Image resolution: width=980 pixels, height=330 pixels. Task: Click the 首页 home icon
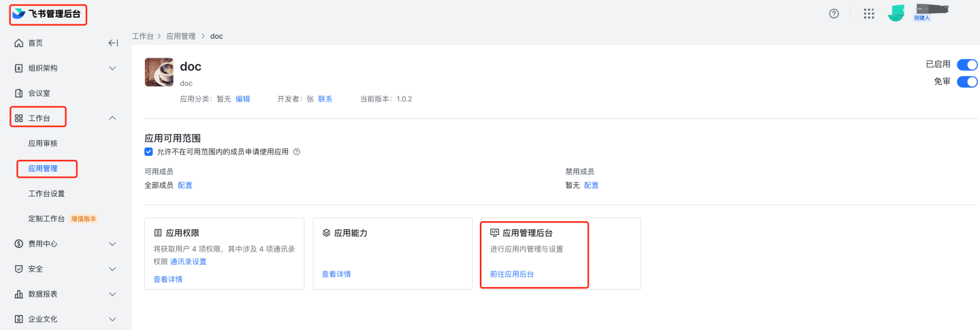pyautogui.click(x=19, y=43)
